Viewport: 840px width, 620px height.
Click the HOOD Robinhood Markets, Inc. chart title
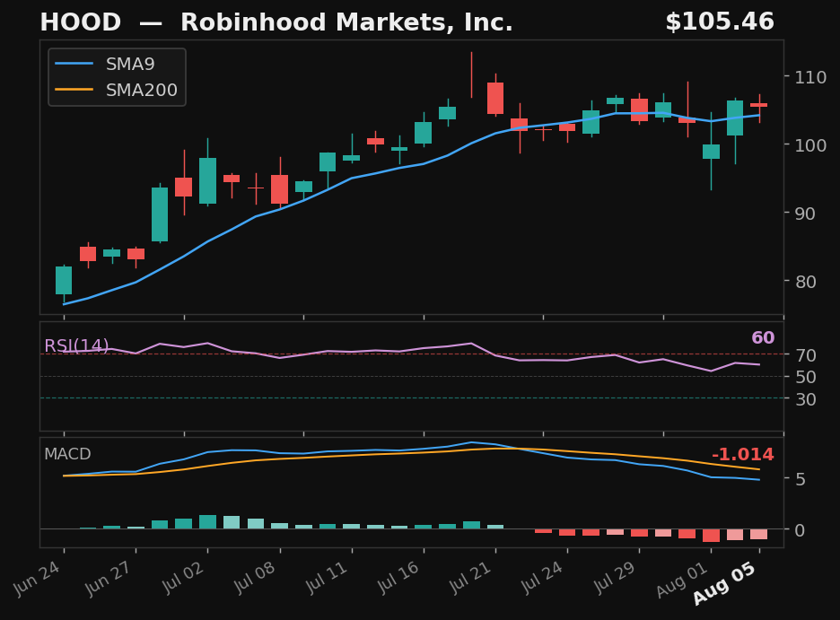pyautogui.click(x=276, y=22)
